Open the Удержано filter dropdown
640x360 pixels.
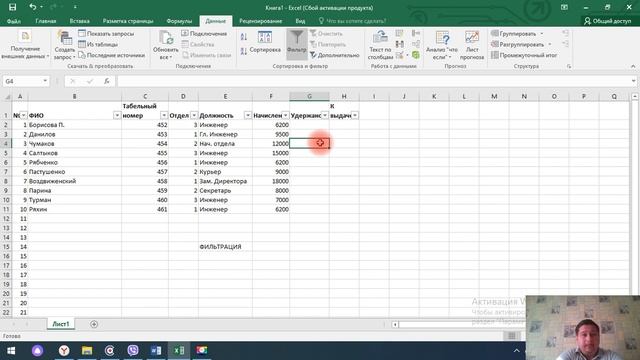tap(325, 116)
